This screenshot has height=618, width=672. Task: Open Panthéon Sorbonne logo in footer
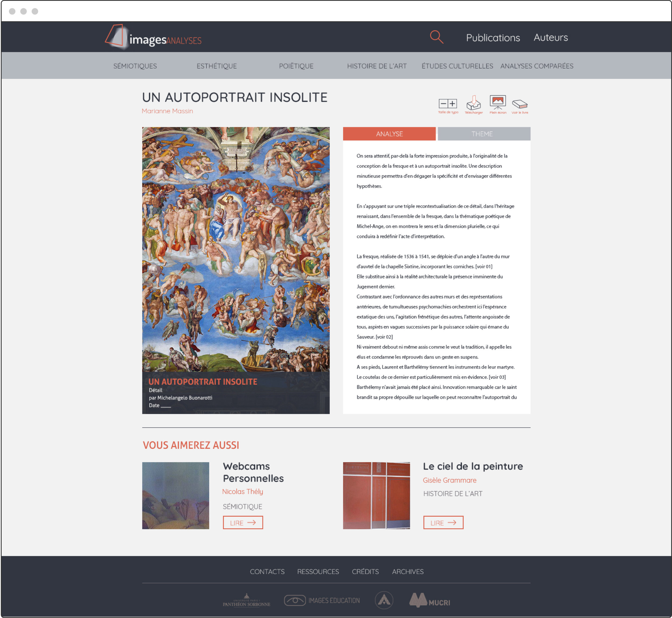(246, 600)
